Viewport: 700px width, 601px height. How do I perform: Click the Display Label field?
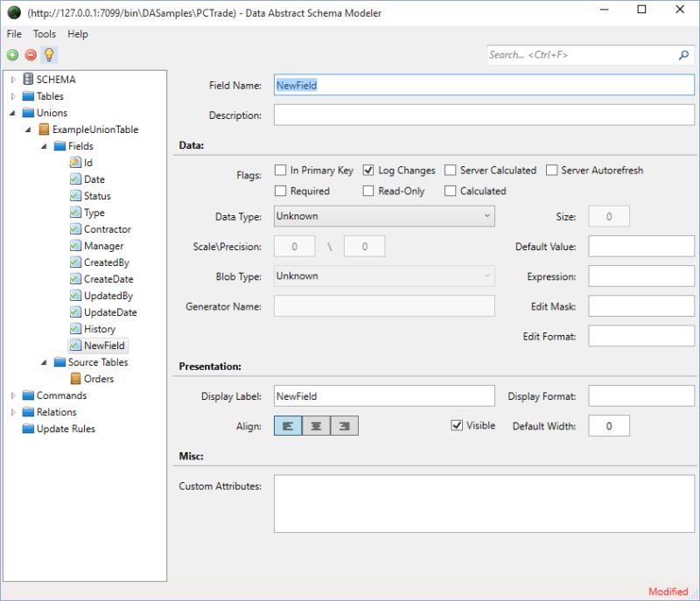click(384, 395)
